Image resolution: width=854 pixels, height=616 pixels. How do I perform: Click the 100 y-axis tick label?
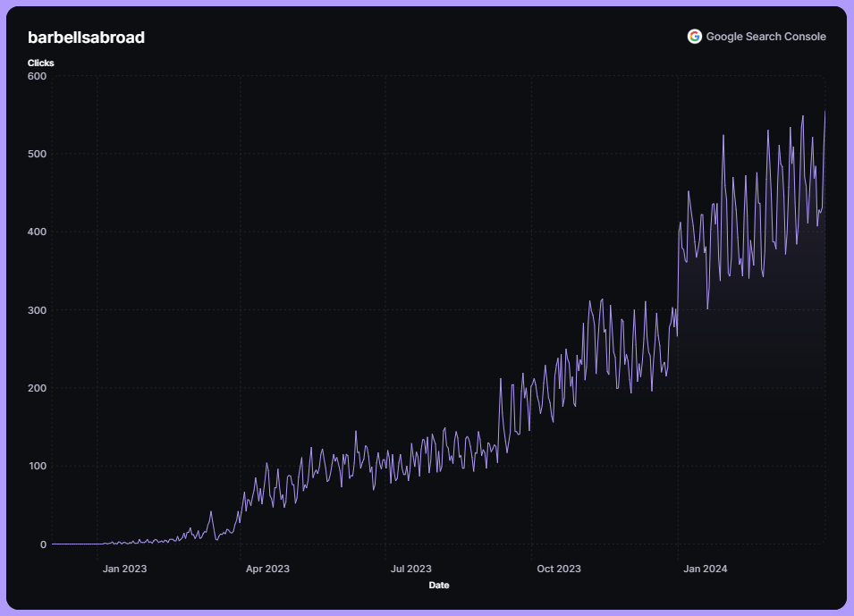[37, 466]
